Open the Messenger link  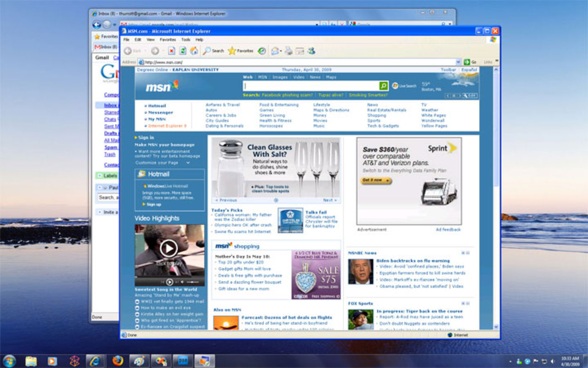pos(160,112)
